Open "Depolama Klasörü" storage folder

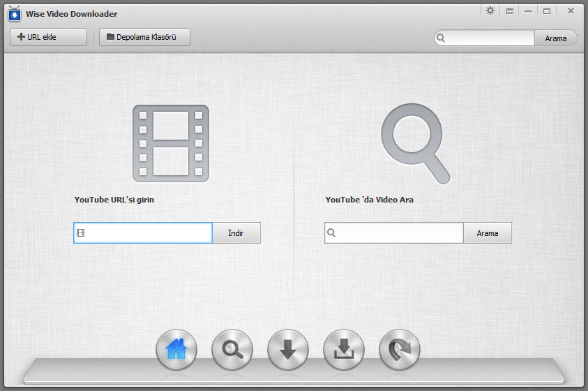click(x=144, y=37)
